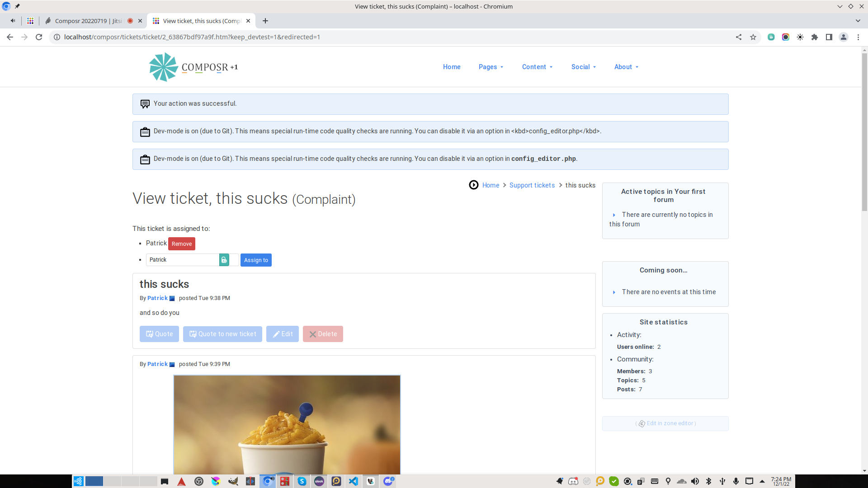Mute the Jitsi tab audio icon
Screen dimensions: 868x488
click(x=13, y=21)
